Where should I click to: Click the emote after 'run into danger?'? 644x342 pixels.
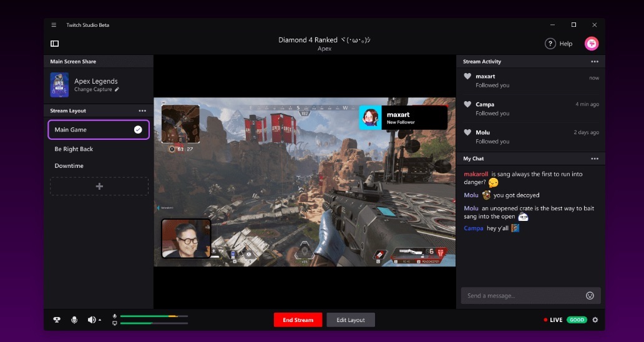point(493,183)
